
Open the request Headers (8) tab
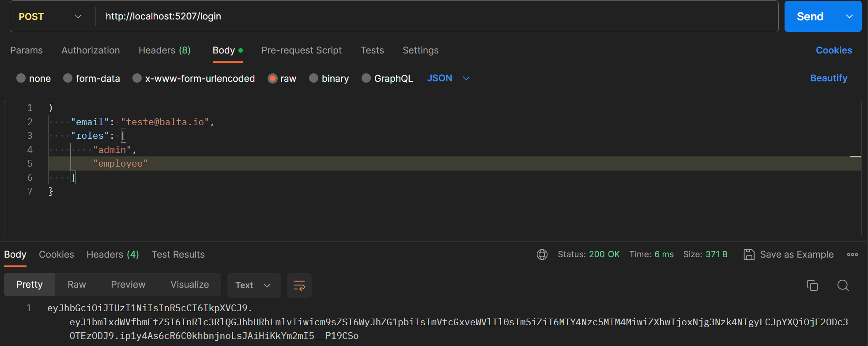coord(165,50)
